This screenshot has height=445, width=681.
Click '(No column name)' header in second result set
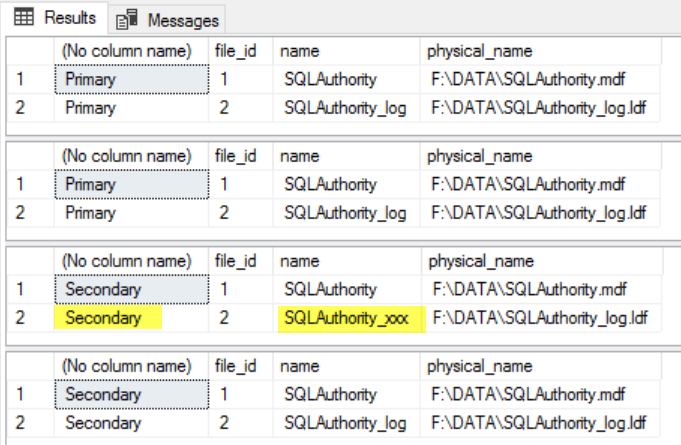click(131, 156)
